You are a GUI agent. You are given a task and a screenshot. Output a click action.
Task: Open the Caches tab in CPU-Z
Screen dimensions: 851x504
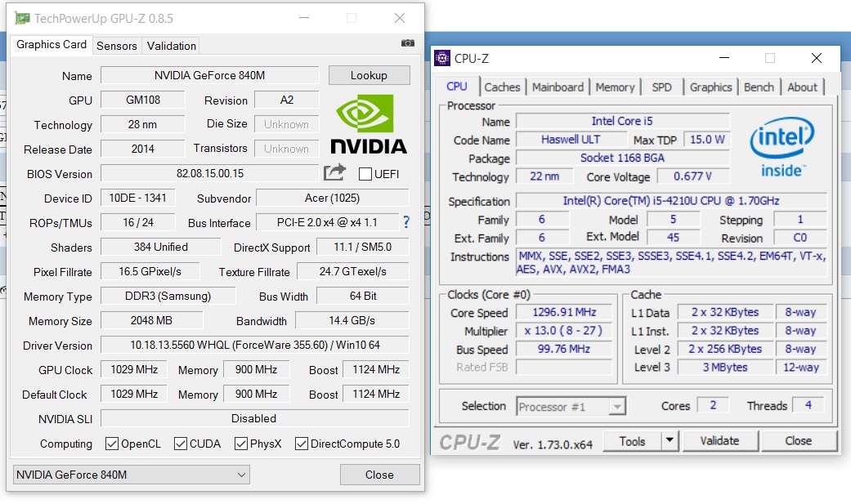coord(502,87)
